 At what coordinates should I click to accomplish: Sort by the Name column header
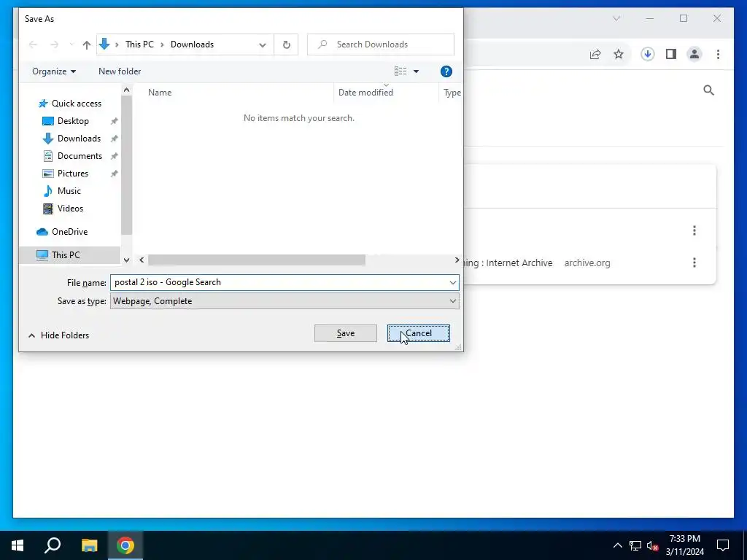(160, 93)
